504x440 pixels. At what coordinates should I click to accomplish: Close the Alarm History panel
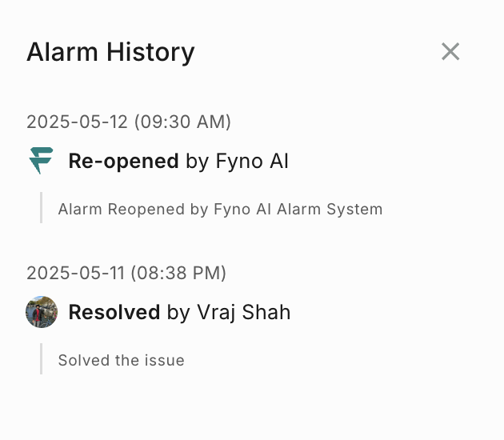pos(450,52)
